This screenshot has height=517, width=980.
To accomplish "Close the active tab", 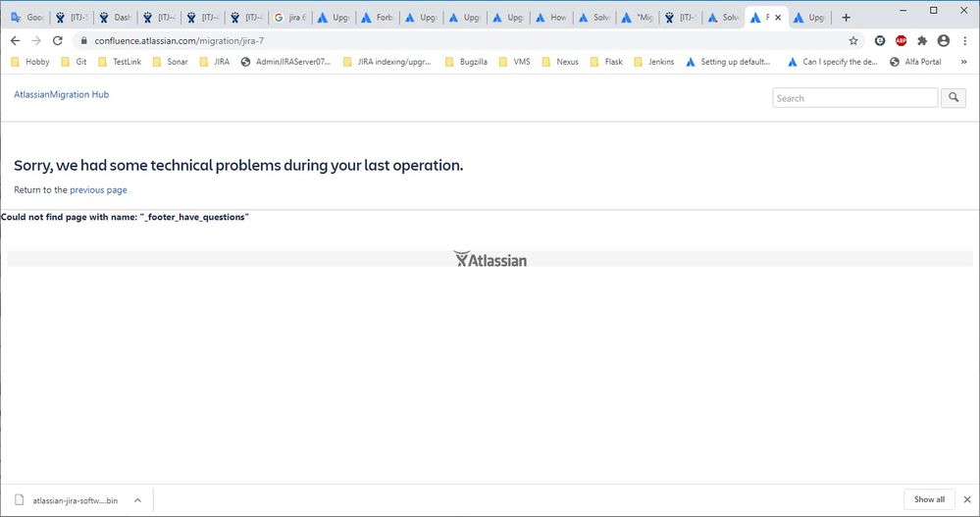I will coord(778,18).
